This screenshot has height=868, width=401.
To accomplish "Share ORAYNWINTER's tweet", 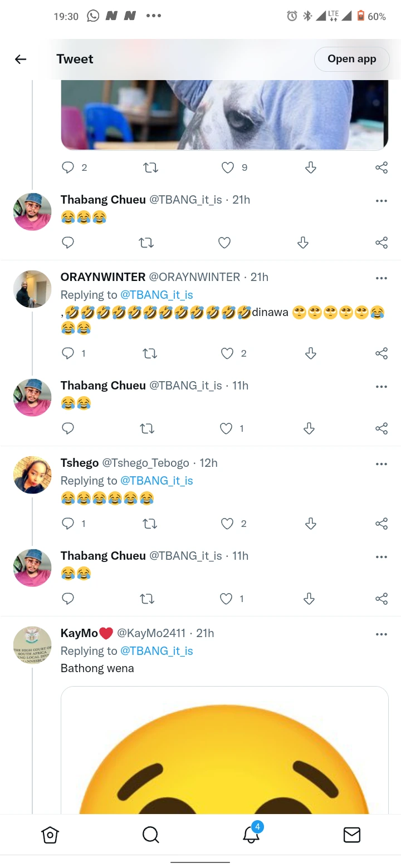I will point(381,353).
